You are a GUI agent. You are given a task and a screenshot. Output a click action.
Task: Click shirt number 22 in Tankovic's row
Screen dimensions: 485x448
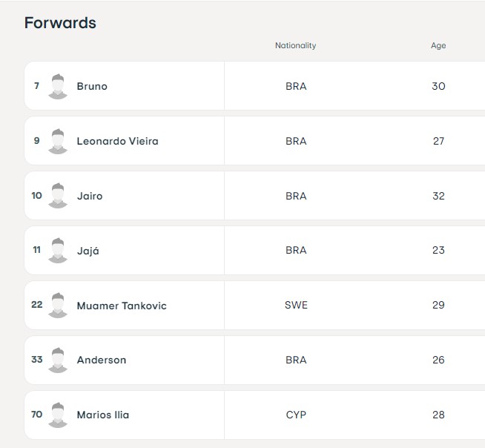coord(37,305)
